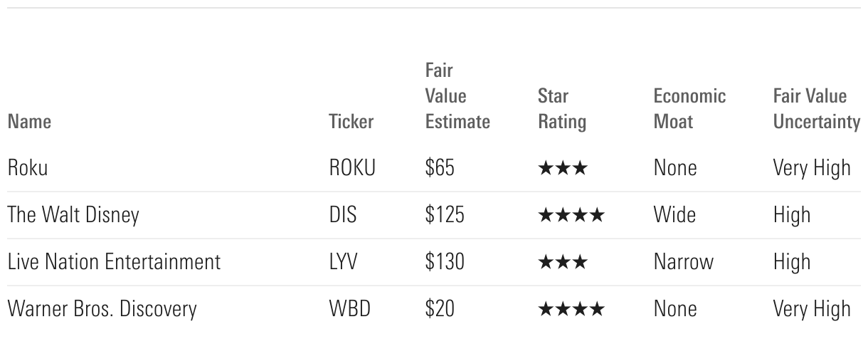Sort by Fair Value Estimate header
The height and width of the screenshot is (339, 868).
457,97
